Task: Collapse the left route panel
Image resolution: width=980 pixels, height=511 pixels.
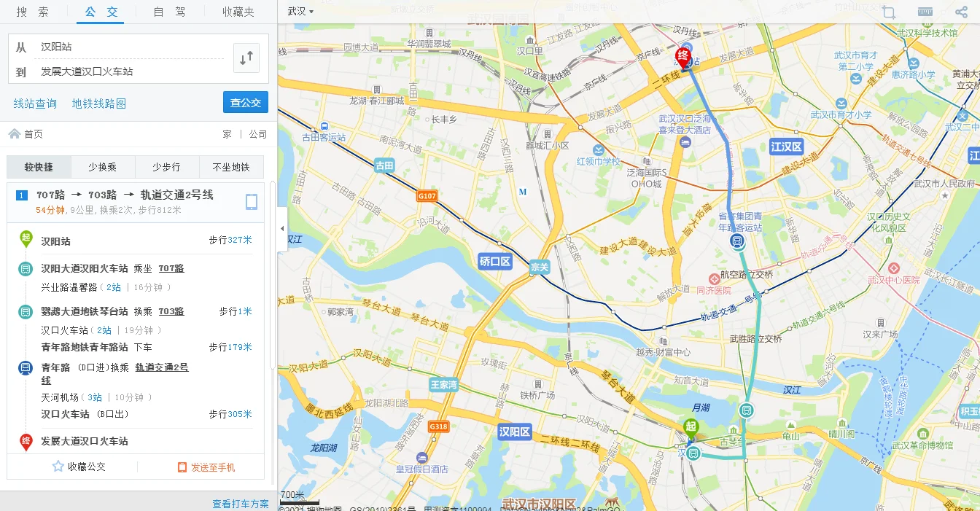Action: [x=281, y=228]
